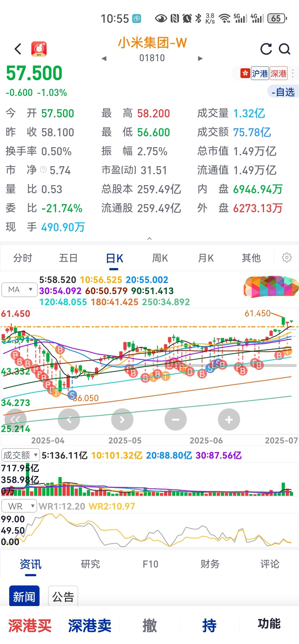This screenshot has width=299, height=644.
Task: Tap the stock code 01810
Action: pos(152,58)
